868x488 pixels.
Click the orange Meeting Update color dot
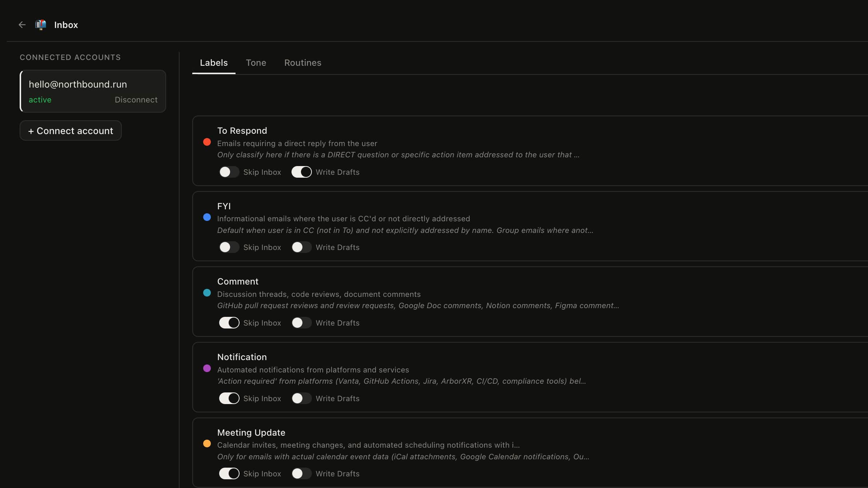(x=207, y=444)
